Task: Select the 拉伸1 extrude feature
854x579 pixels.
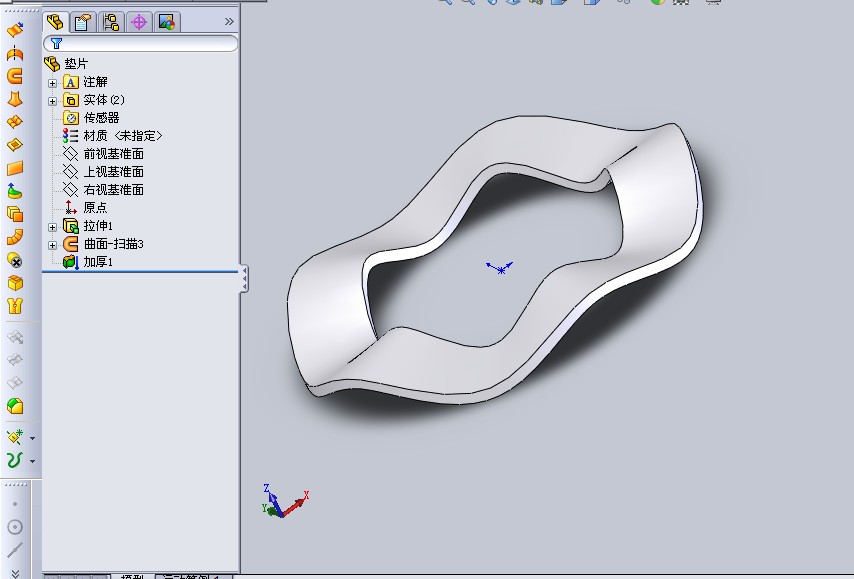Action: (x=88, y=225)
